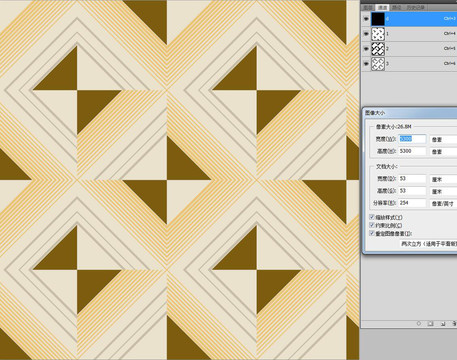Click Save selection as channel icon
457x360 pixels.
pos(430,323)
